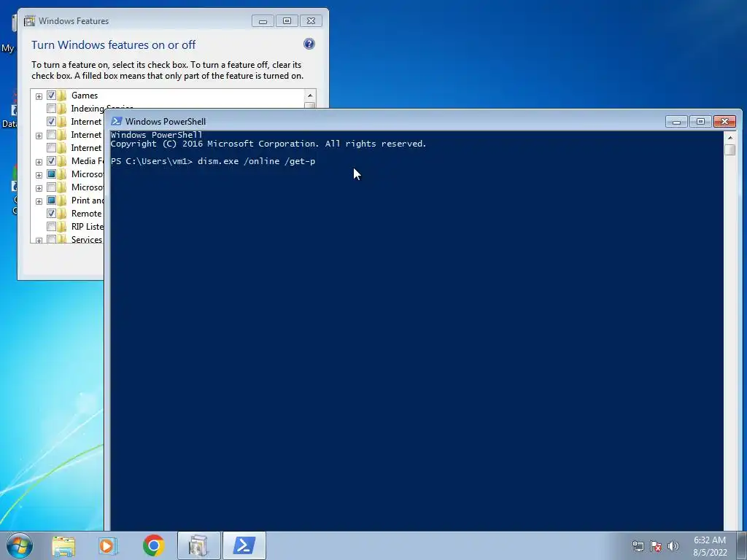
Task: Open network status tray icon
Action: 638,545
